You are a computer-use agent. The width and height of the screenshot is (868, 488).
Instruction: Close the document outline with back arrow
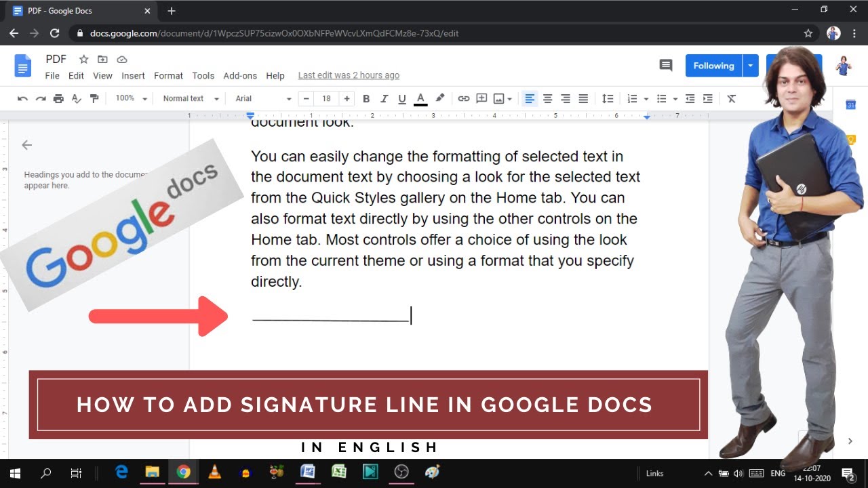[x=26, y=145]
